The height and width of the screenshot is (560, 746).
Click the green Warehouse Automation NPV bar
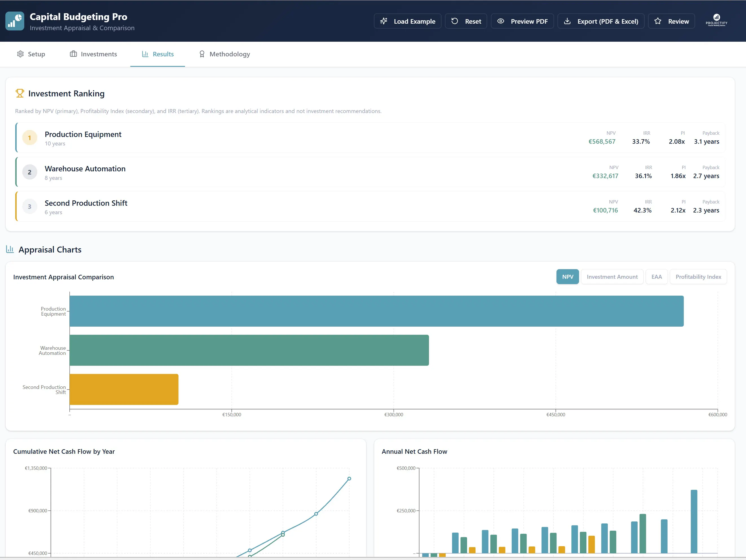click(x=249, y=350)
